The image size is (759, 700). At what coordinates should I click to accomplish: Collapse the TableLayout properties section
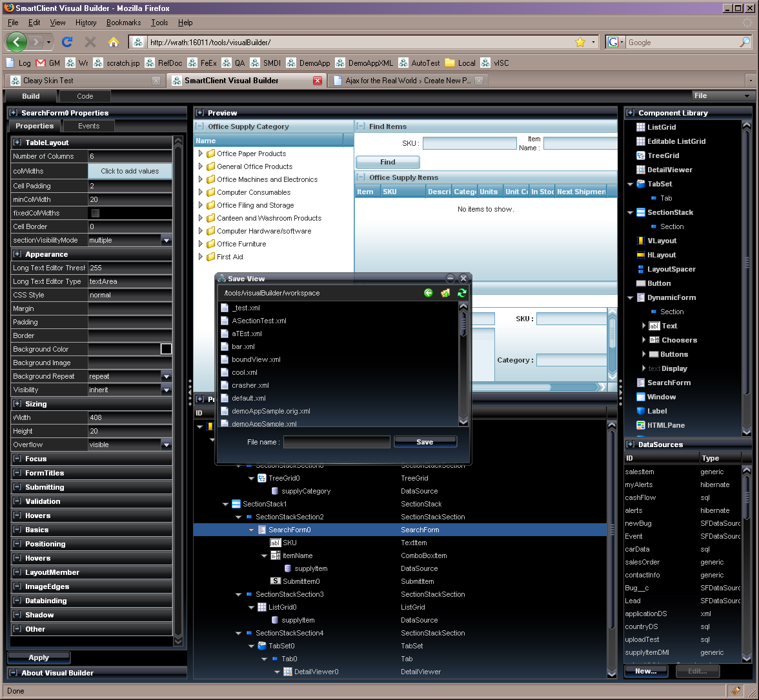(17, 142)
